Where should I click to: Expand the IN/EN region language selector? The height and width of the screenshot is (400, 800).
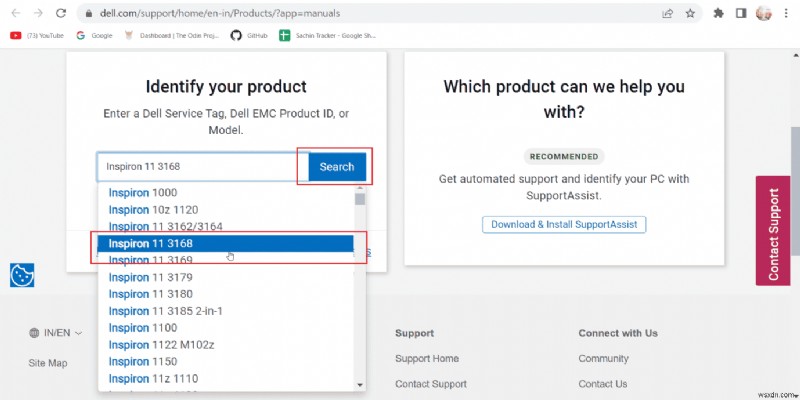[56, 333]
